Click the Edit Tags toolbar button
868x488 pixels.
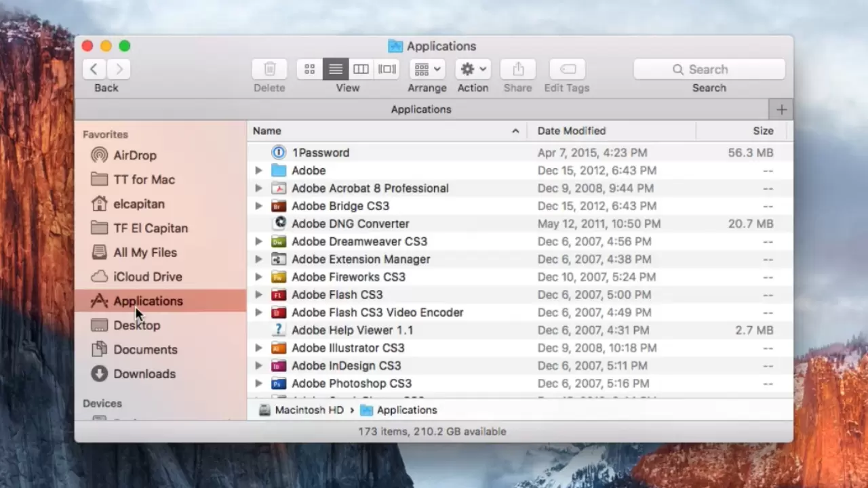coord(568,69)
